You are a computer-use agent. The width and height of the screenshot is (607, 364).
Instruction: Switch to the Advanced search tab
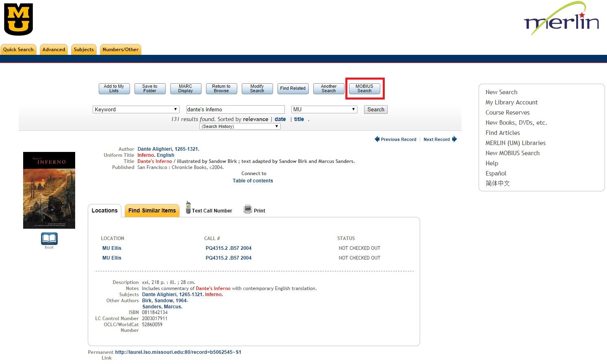pos(54,50)
